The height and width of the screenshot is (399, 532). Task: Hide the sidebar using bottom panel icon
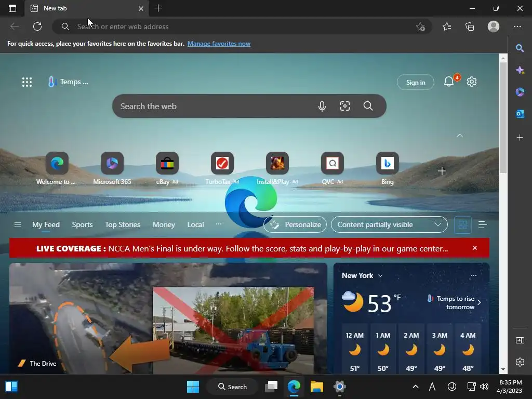tap(520, 340)
